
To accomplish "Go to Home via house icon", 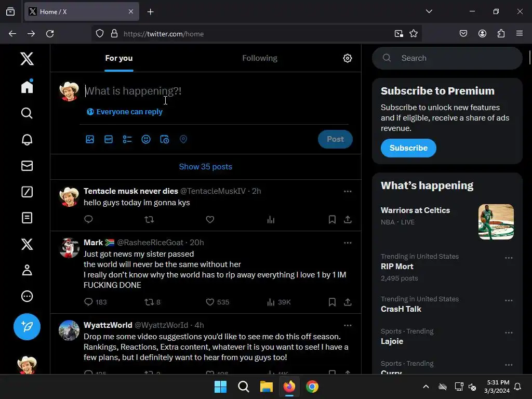I will pyautogui.click(x=27, y=86).
